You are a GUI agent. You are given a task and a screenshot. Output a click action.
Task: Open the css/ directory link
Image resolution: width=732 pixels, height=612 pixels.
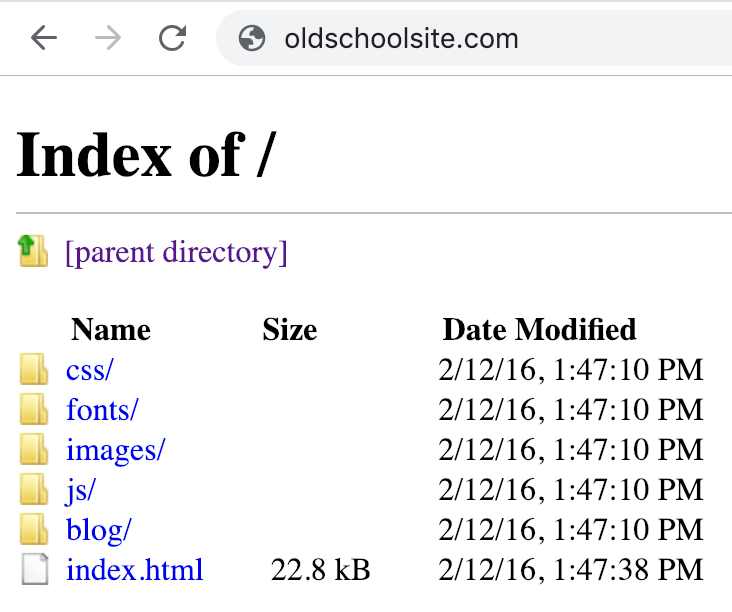(90, 370)
